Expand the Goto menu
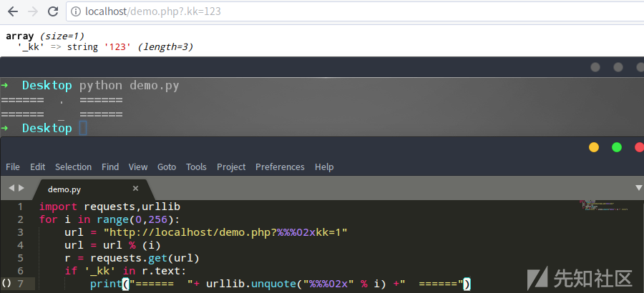644x293 pixels. click(x=166, y=167)
